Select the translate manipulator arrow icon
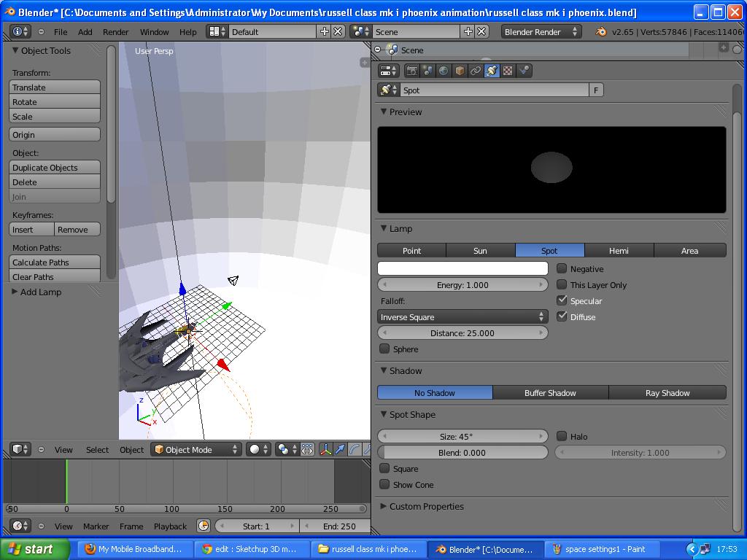747x560 pixels. point(340,449)
